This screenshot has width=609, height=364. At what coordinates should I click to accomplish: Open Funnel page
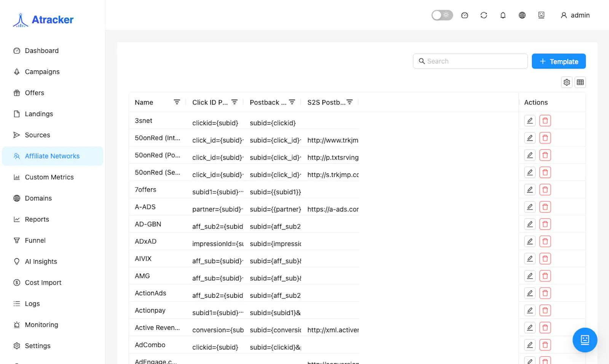(x=53, y=240)
